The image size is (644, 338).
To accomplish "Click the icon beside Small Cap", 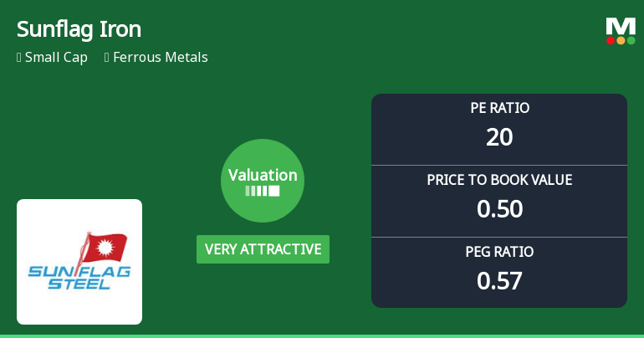I will (x=19, y=58).
